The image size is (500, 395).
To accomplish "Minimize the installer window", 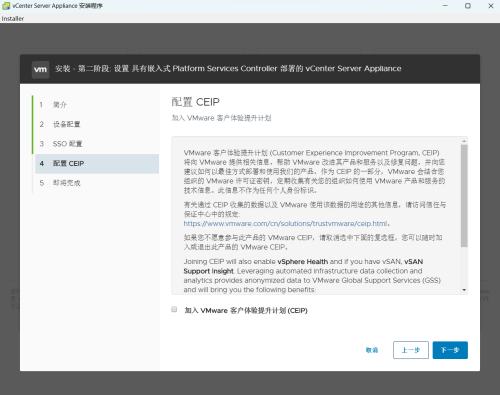I will (x=445, y=6).
